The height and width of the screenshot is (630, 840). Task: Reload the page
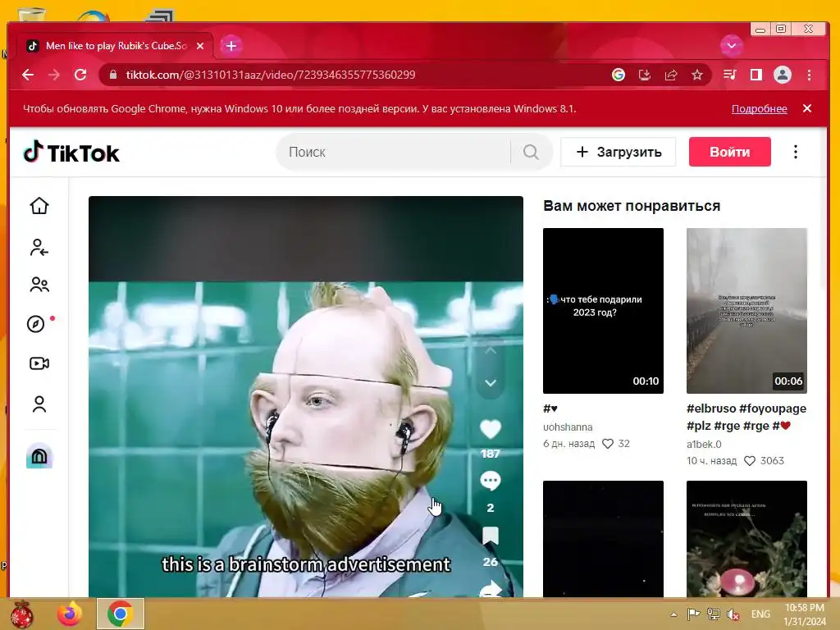pyautogui.click(x=80, y=75)
